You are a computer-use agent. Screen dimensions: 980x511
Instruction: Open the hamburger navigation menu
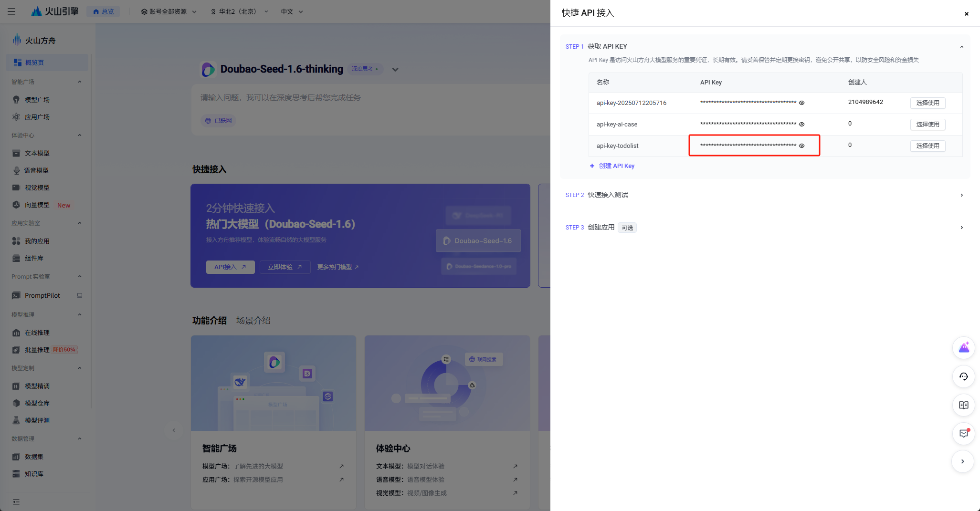11,11
